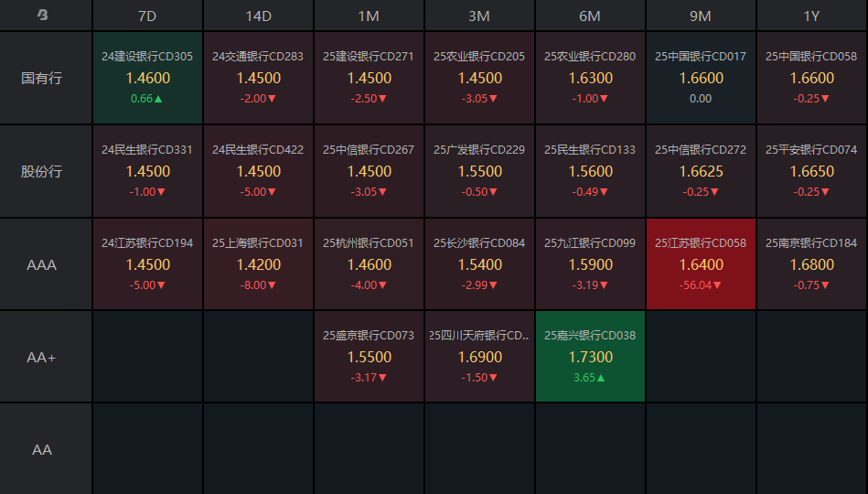
Task: Click the 1.6650 yield value
Action: pos(812,172)
